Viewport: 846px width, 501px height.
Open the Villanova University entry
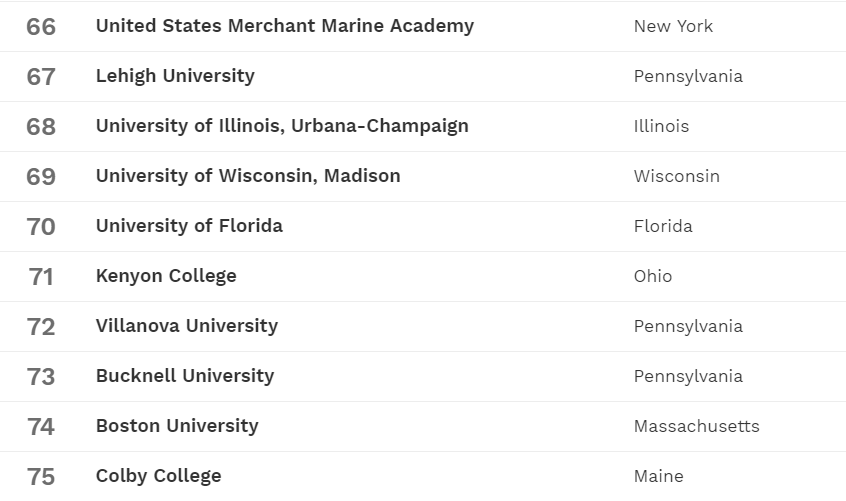click(x=187, y=326)
